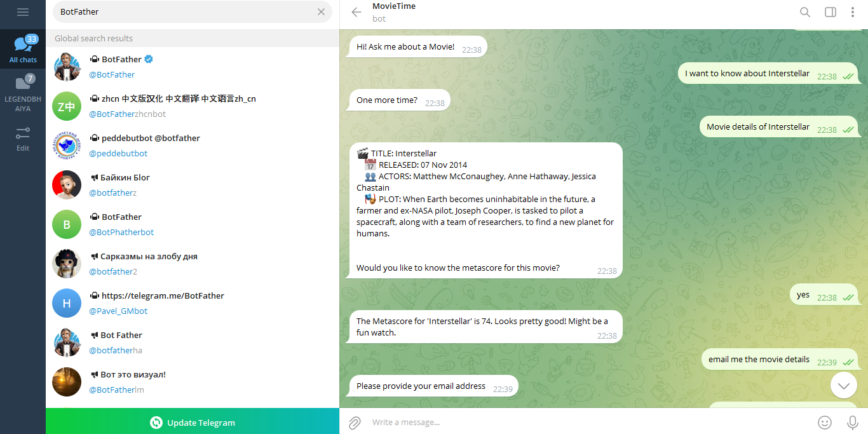Click the 'One more time?' message
The image size is (868, 434).
tap(399, 100)
